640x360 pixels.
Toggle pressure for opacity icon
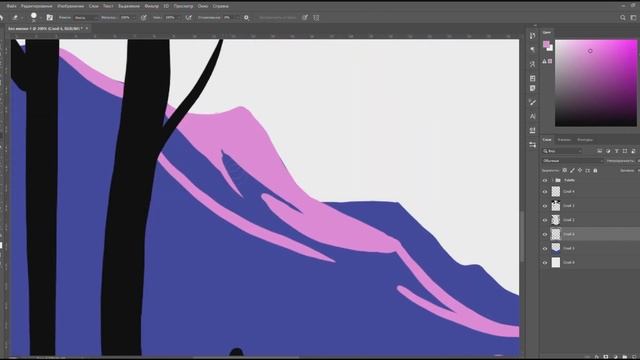pyautogui.click(x=144, y=18)
